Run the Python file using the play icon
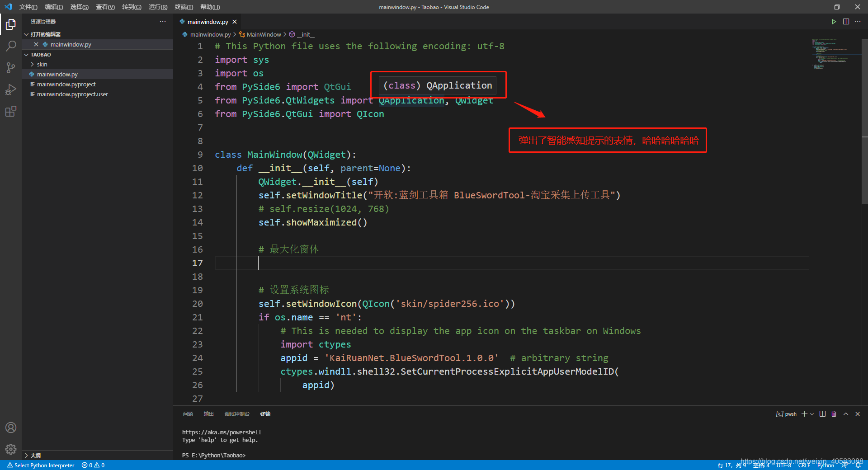 click(834, 21)
